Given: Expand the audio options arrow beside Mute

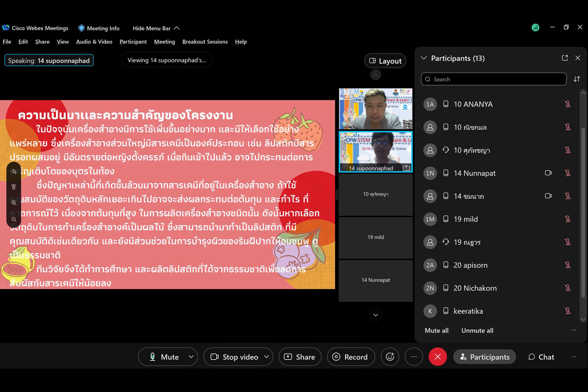Looking at the screenshot, I should point(191,357).
